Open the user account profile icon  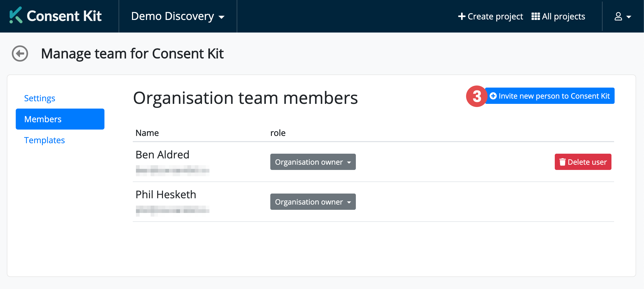coord(618,17)
